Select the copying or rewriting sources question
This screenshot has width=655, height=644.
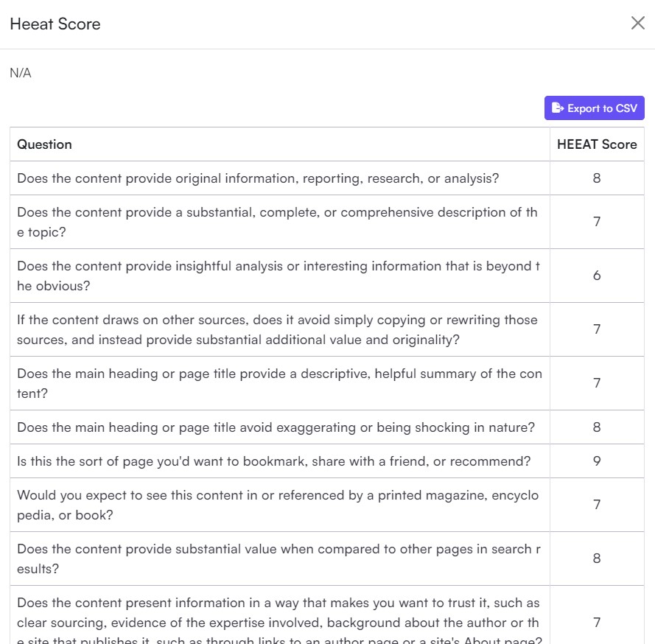277,329
